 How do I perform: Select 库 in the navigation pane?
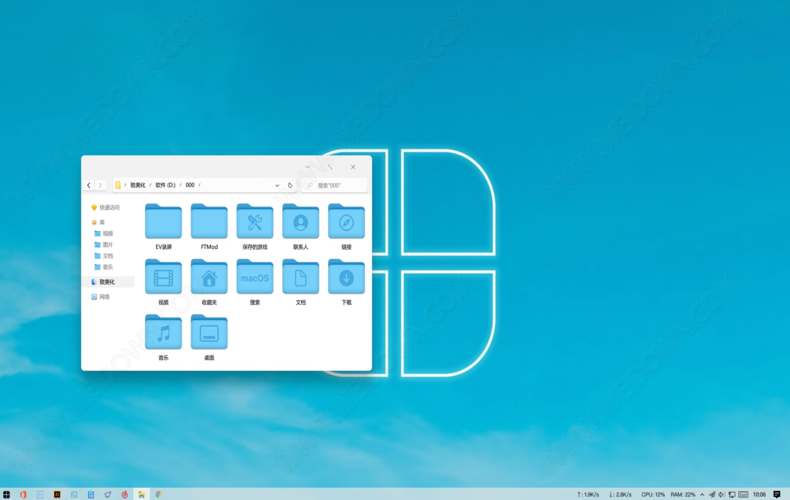[x=98, y=222]
